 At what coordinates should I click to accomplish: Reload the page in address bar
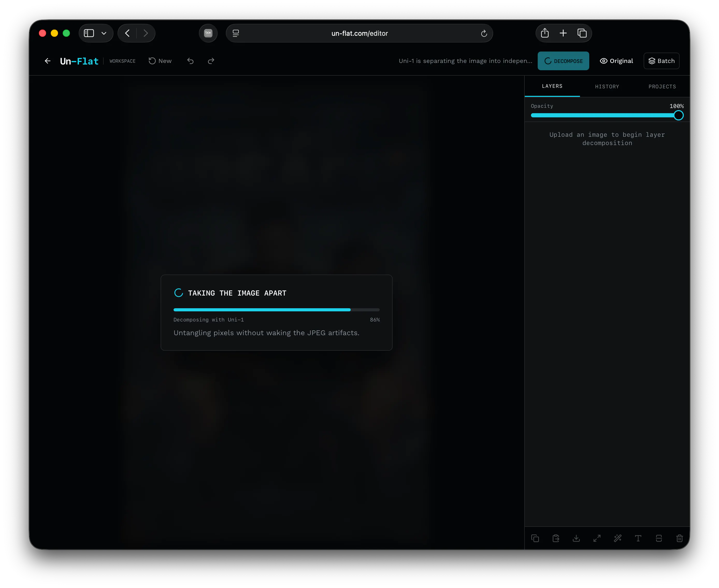coord(484,33)
